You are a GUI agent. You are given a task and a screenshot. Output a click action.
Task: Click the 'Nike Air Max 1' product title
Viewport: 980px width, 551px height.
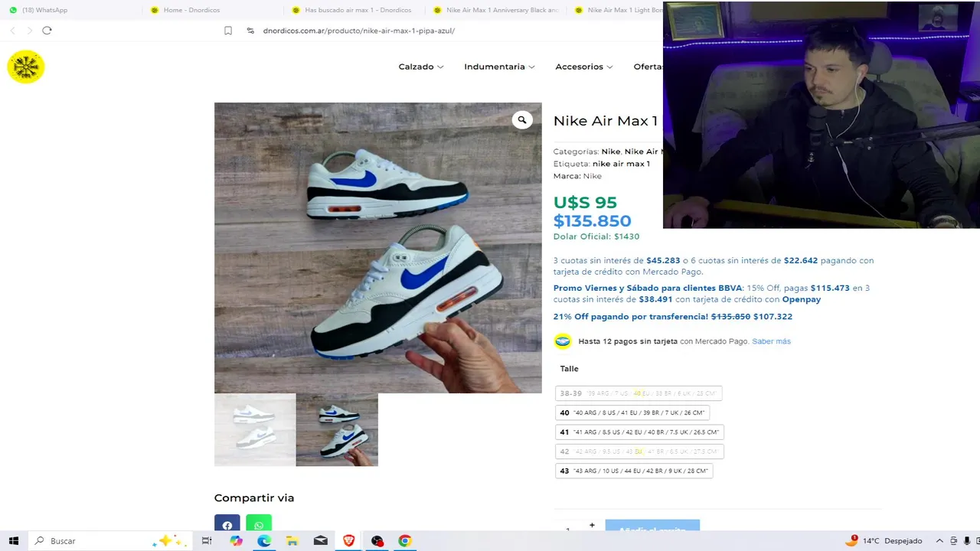[x=606, y=121]
